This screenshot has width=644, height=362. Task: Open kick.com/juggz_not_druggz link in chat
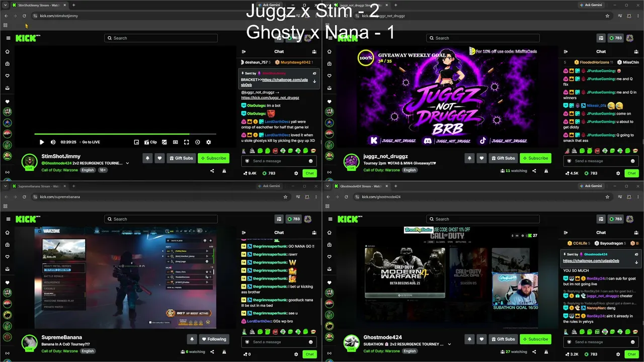pyautogui.click(x=270, y=98)
